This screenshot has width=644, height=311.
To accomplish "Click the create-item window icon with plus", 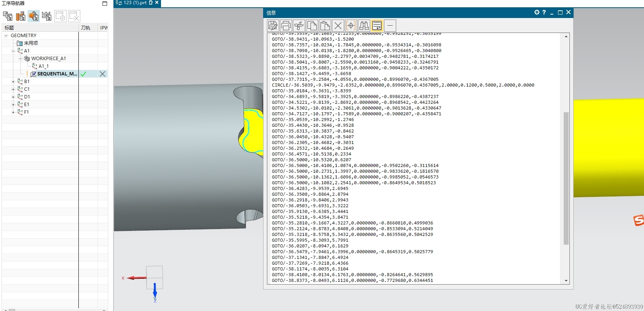I will pyautogui.click(x=60, y=16).
